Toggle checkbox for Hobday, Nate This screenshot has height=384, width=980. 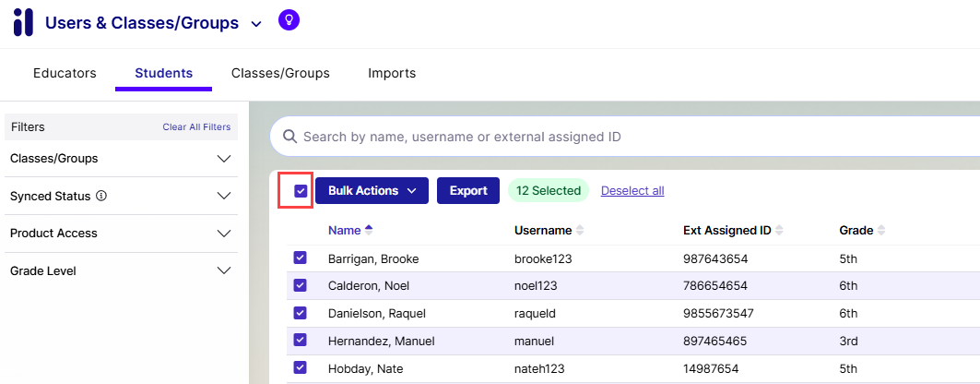301,368
